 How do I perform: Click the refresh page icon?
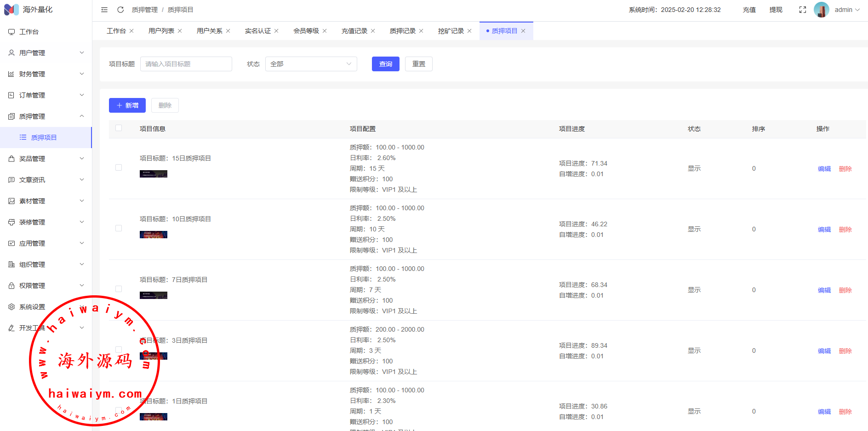tap(120, 10)
